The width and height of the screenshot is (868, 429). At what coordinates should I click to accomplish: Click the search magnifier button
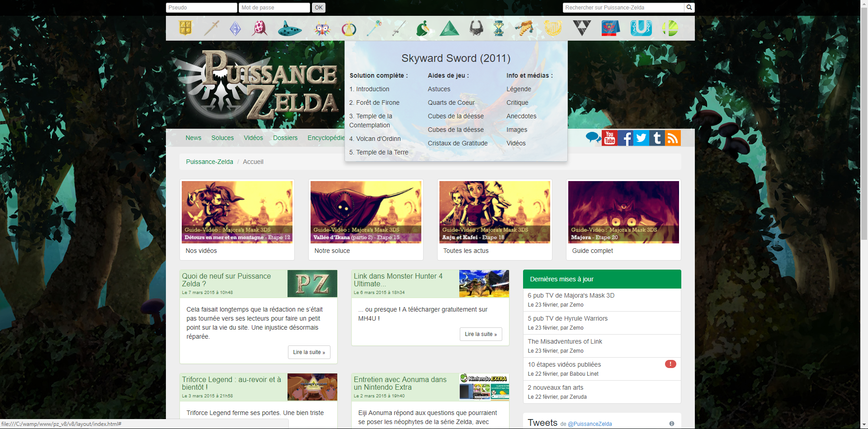click(689, 8)
